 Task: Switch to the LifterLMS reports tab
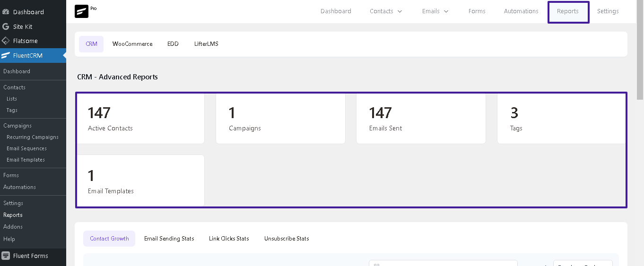(206, 44)
